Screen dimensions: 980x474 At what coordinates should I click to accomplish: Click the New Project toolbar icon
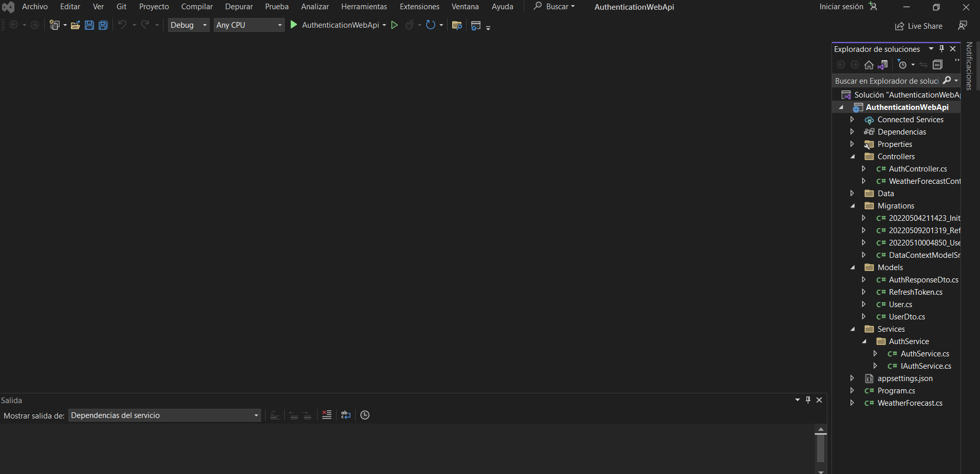[x=54, y=25]
